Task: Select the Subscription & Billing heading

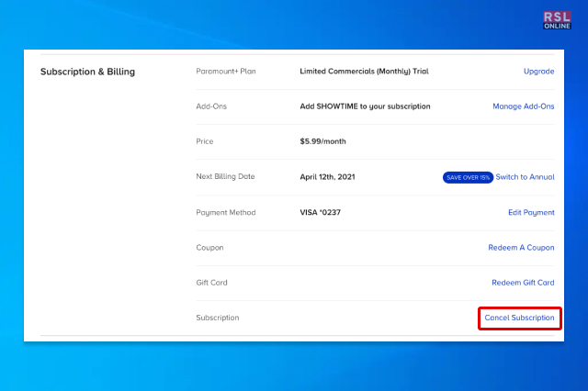Action: tap(87, 72)
